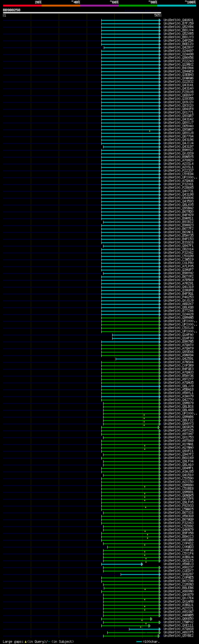Viewport: 199px width, 644px height.
Task: Select the query name BB908258
Action: (12, 10)
